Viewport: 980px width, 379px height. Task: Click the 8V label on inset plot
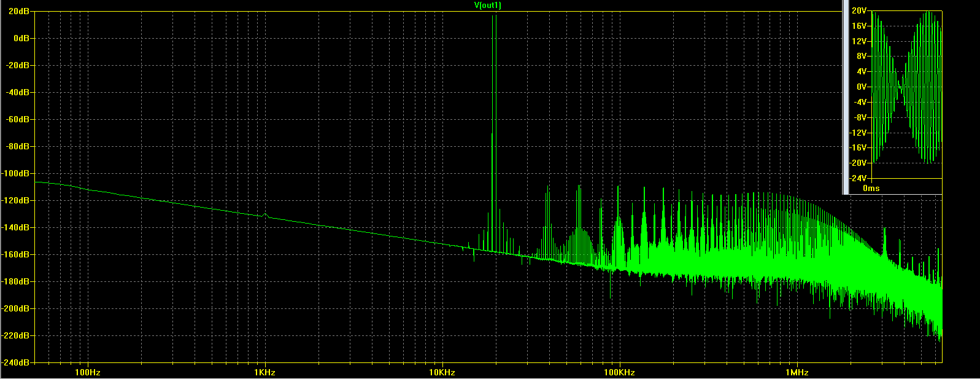pos(861,57)
